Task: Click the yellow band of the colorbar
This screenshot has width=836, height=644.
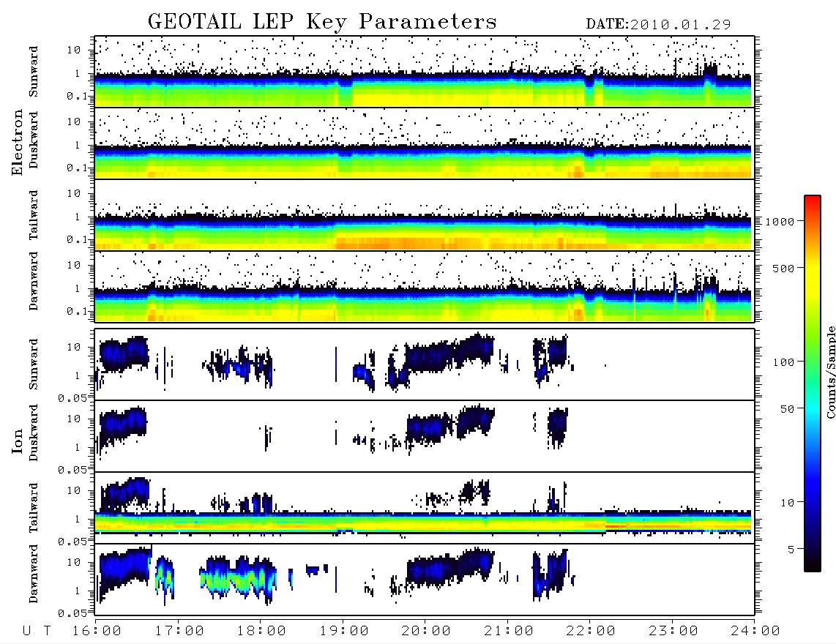Action: (x=813, y=277)
